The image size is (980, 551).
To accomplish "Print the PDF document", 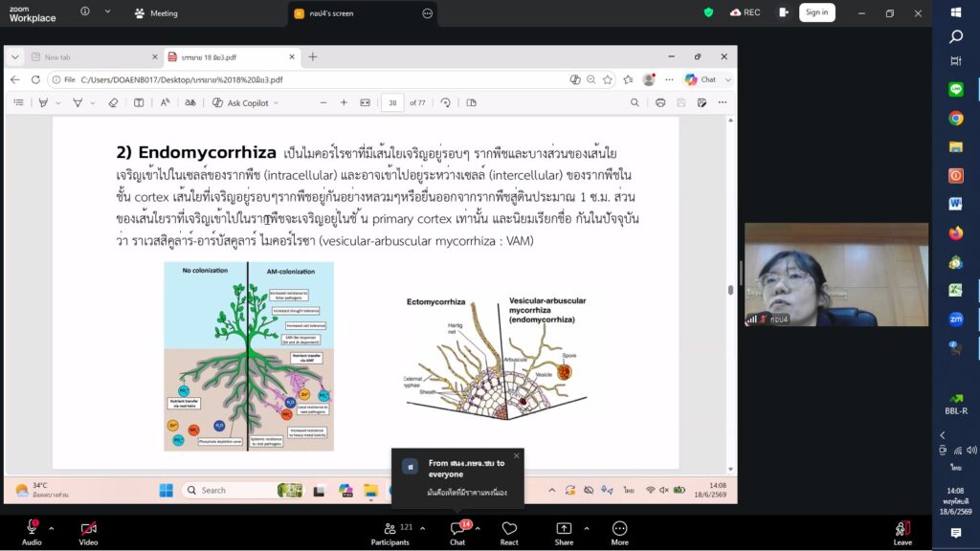I will click(x=660, y=102).
